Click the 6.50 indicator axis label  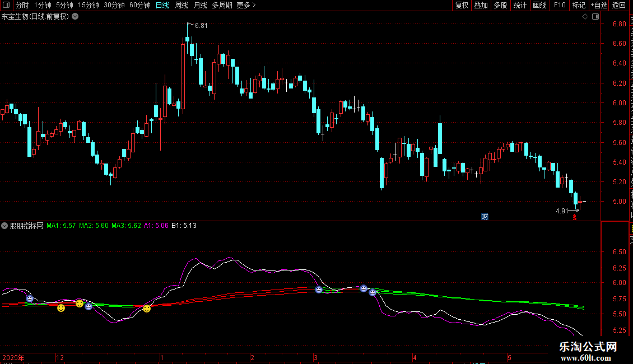point(619,252)
